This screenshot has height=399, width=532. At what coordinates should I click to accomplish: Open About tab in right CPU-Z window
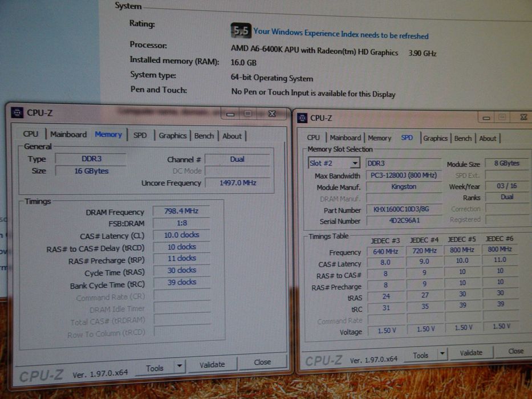tap(488, 139)
